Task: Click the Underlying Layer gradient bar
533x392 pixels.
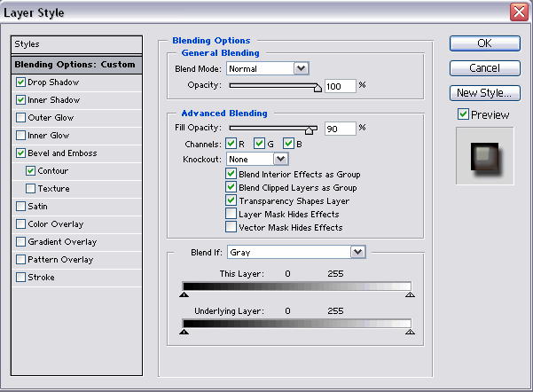Action: coord(297,324)
